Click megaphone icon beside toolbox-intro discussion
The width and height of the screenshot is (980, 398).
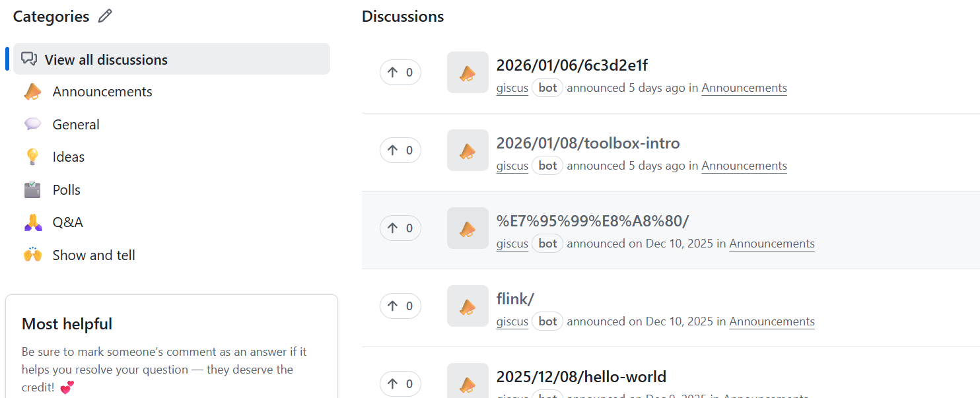tap(468, 150)
